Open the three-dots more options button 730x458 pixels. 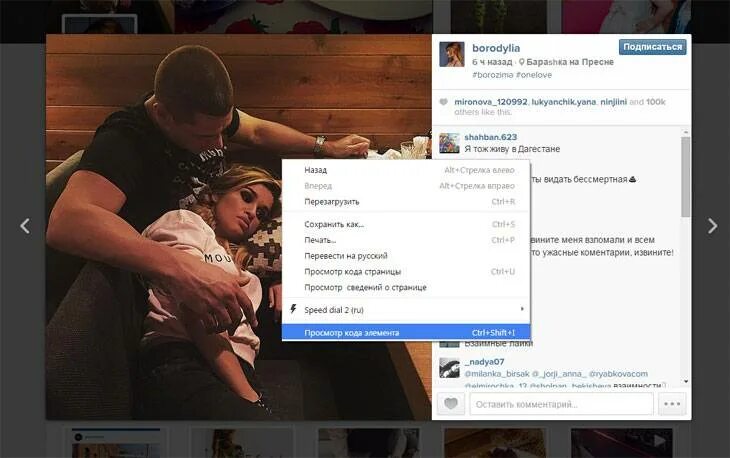672,404
